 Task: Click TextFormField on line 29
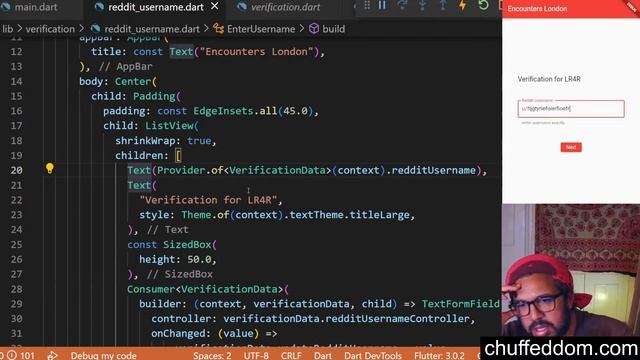tap(460, 304)
